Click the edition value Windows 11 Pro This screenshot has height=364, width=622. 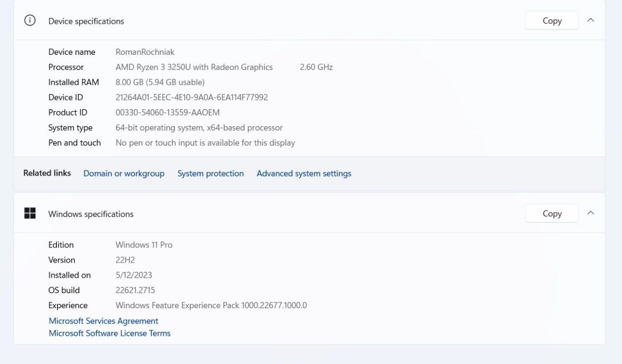144,245
